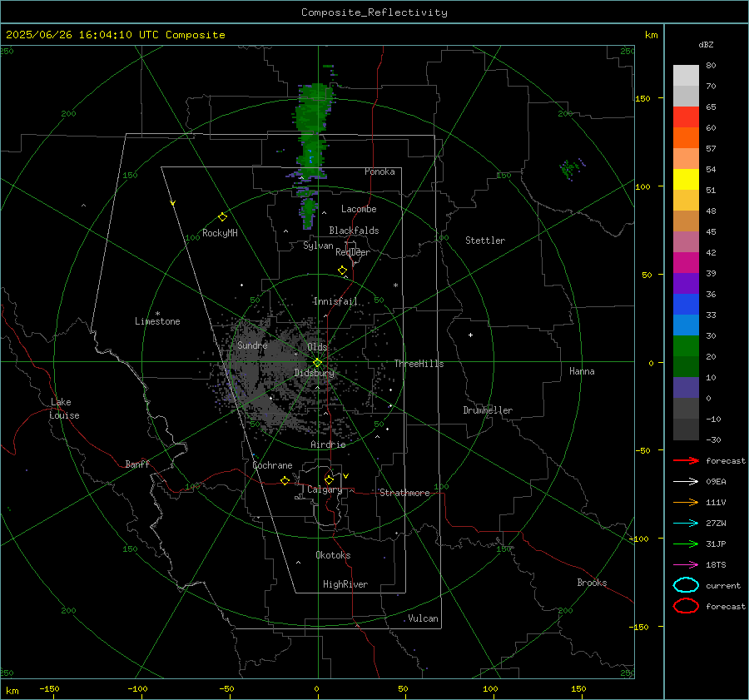
Task: Click the RedDeer city label
Action: click(x=353, y=252)
